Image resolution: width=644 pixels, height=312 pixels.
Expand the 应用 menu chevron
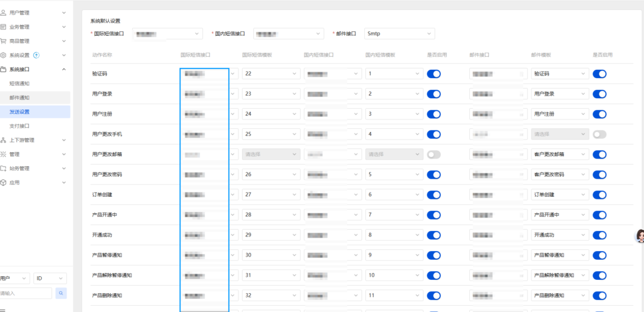[64, 182]
